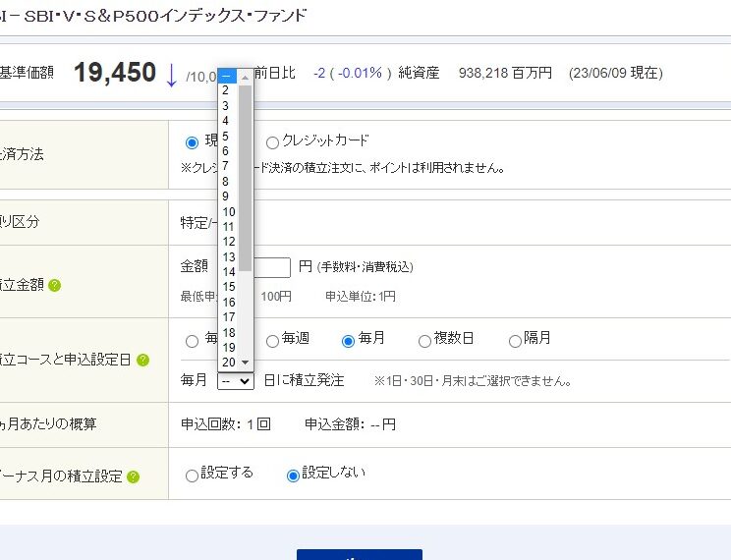Screen dimensions: 731x560
Task: Select day 5 from the open list
Action: click(228, 137)
